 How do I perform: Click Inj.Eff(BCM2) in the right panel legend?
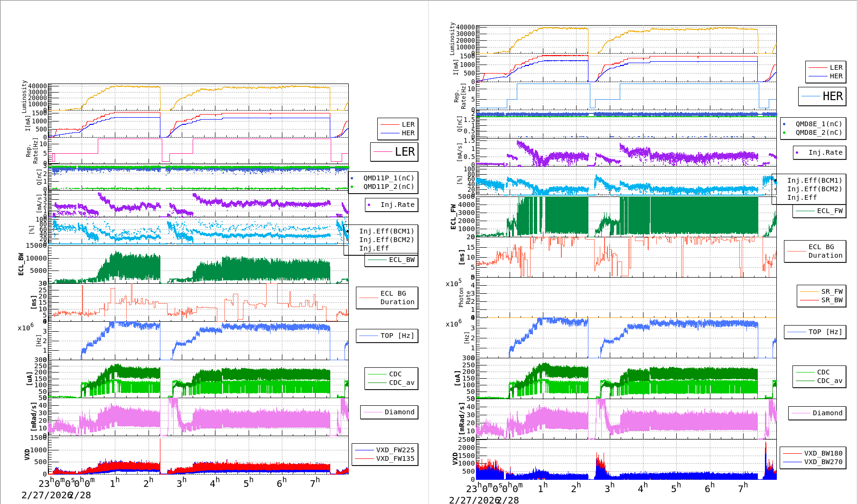coord(814,189)
